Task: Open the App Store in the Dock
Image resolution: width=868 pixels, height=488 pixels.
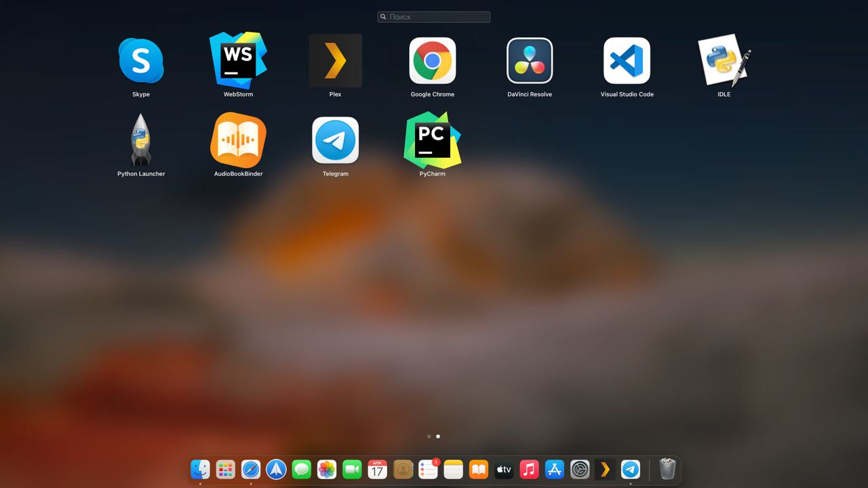Action: pos(555,469)
